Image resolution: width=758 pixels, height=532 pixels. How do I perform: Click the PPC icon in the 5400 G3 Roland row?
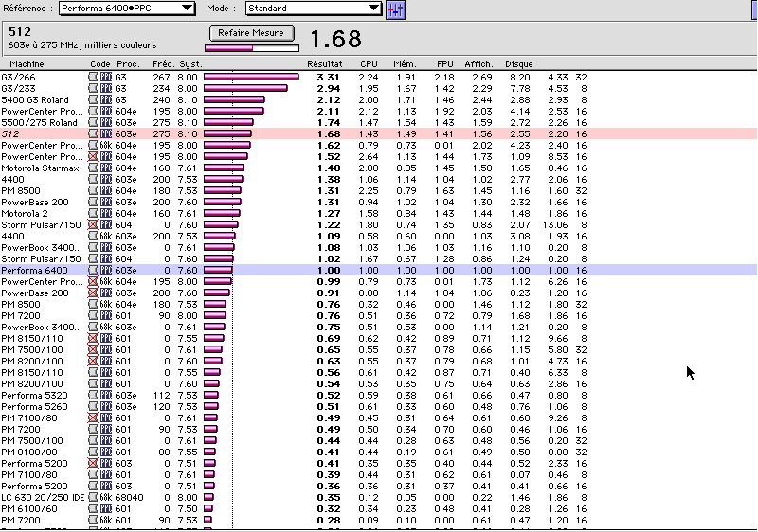click(106, 100)
